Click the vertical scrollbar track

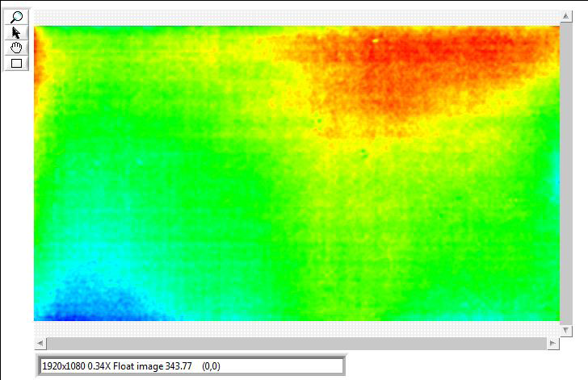point(566,173)
